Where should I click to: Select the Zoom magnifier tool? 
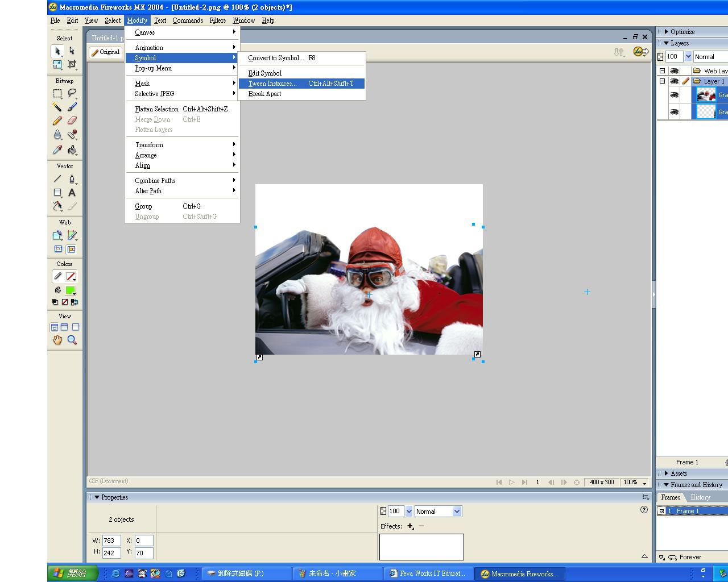[72, 340]
